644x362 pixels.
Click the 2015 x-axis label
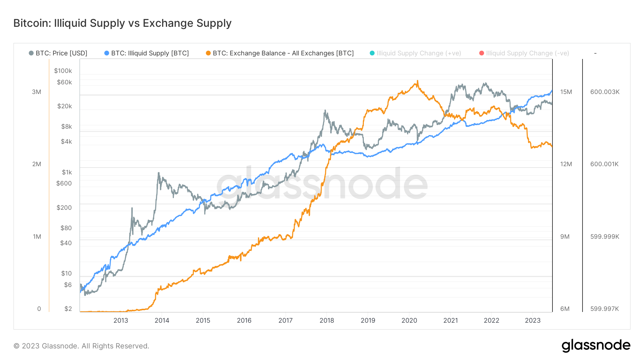click(x=203, y=320)
